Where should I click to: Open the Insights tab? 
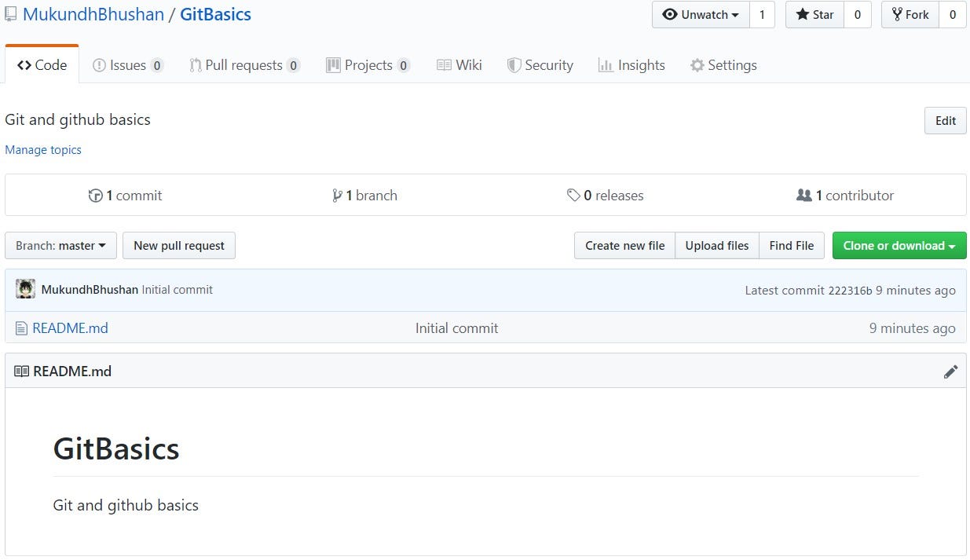[631, 65]
